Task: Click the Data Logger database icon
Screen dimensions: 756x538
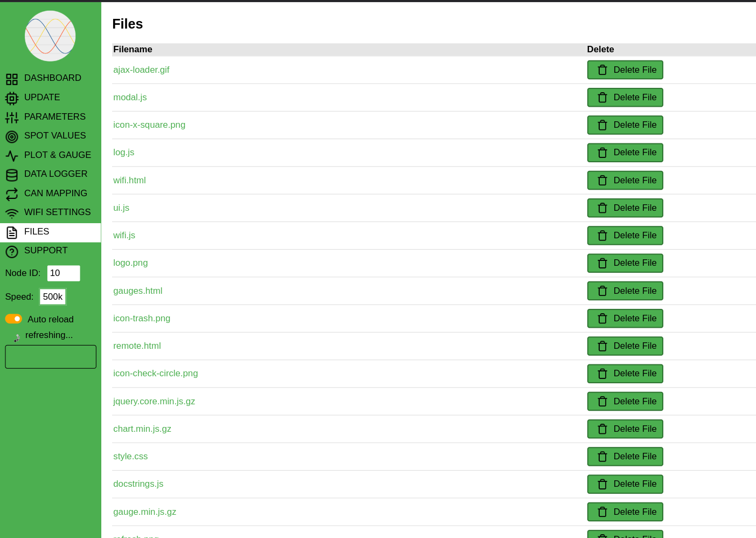Action: coord(12,175)
